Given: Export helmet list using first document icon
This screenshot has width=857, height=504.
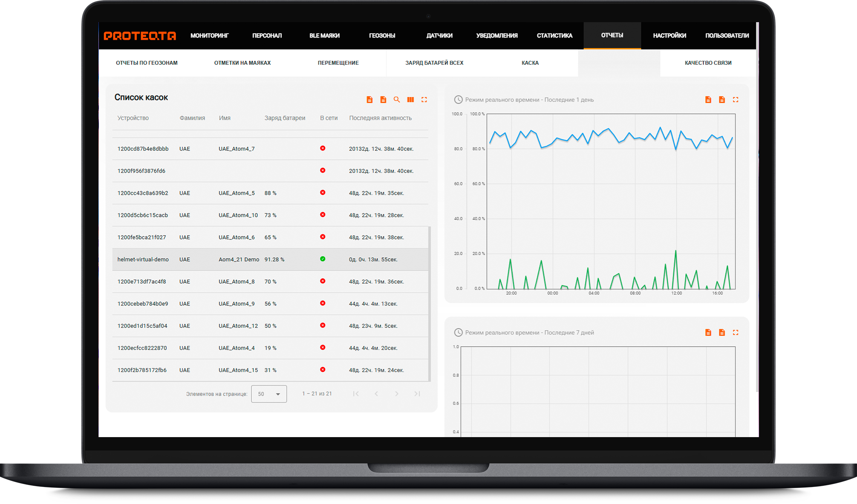Looking at the screenshot, I should point(369,99).
